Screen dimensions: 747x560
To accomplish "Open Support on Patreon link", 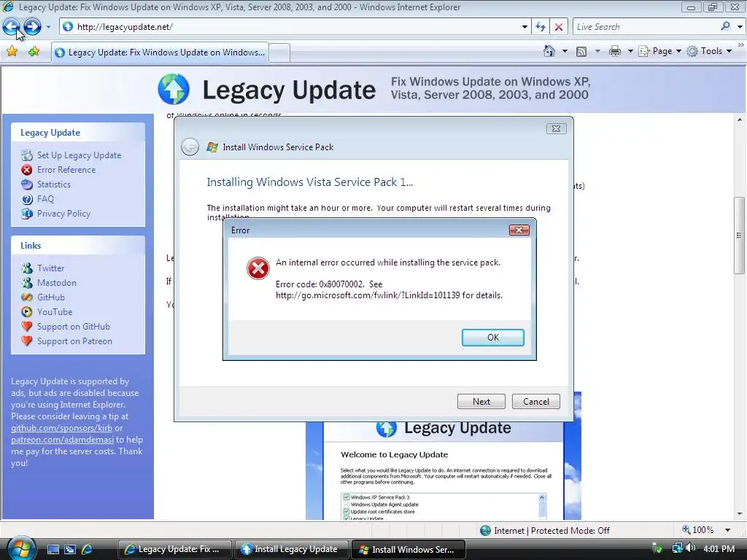I will (75, 341).
